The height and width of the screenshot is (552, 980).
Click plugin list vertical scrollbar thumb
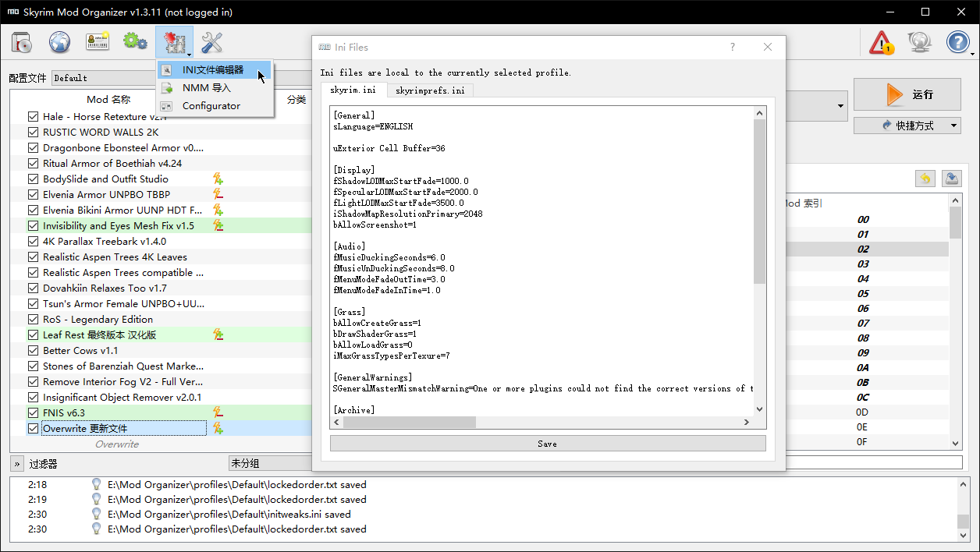[x=956, y=223]
